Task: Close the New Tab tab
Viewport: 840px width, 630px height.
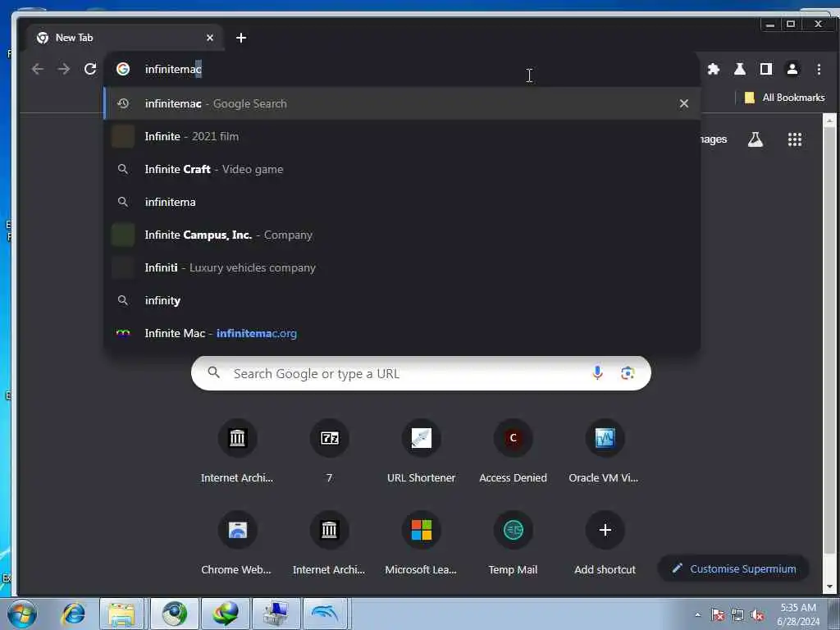Action: click(210, 38)
